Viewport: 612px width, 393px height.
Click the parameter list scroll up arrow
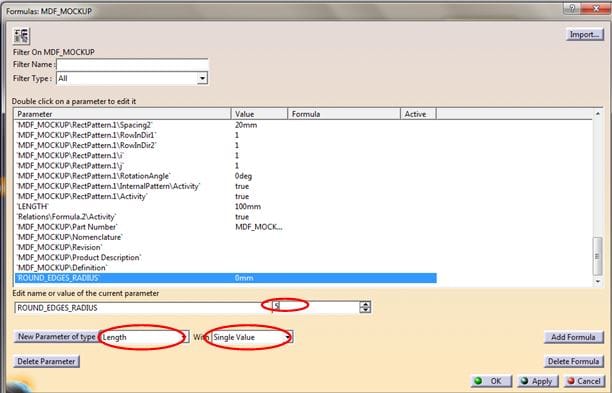tap(598, 114)
